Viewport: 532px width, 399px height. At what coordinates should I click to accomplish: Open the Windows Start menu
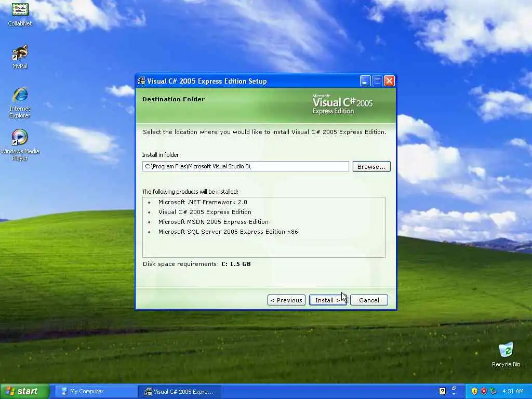coord(24,392)
